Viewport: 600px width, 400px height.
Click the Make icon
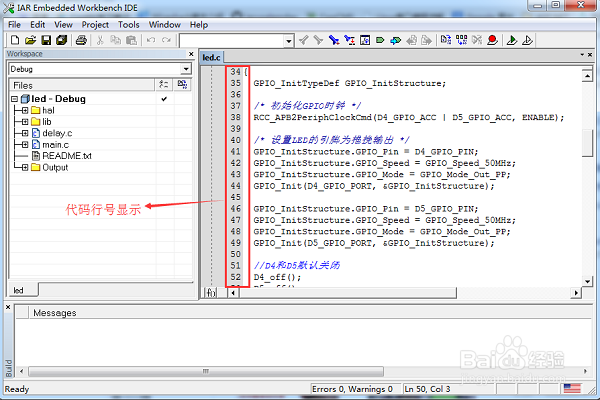461,40
